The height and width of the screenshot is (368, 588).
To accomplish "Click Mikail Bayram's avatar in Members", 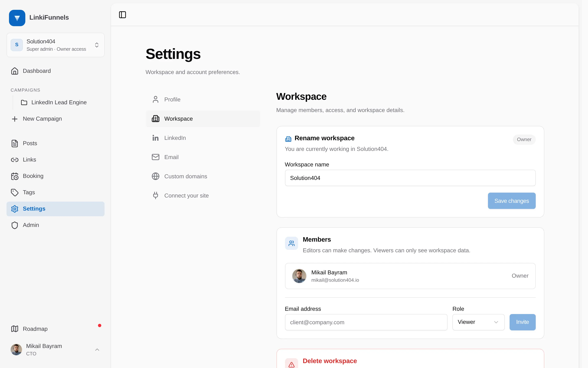I will pos(299,276).
